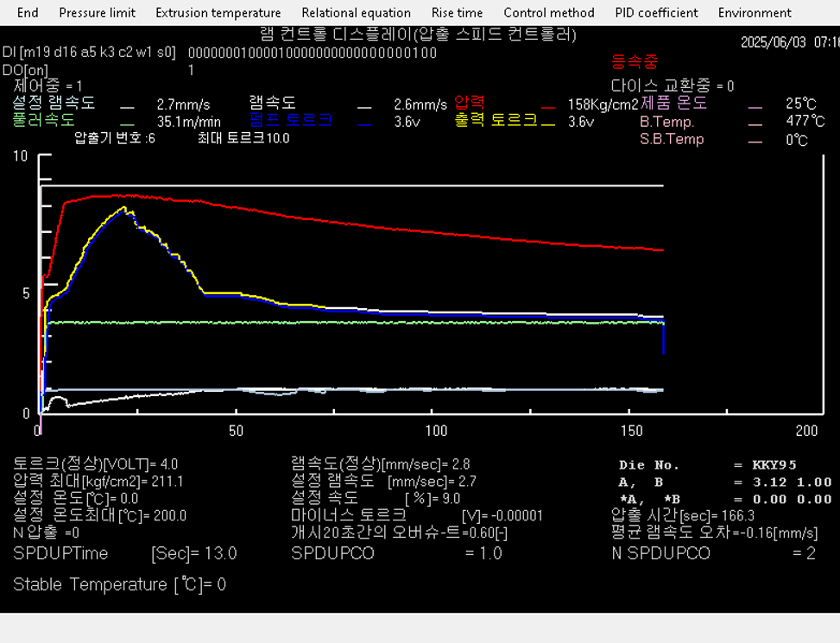
Task: Open the Control method menu
Action: (x=548, y=13)
